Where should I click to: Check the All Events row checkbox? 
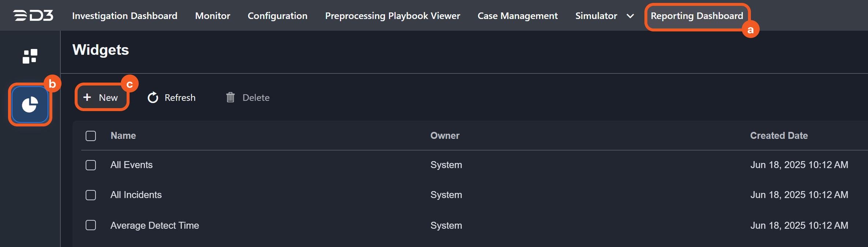(x=91, y=165)
